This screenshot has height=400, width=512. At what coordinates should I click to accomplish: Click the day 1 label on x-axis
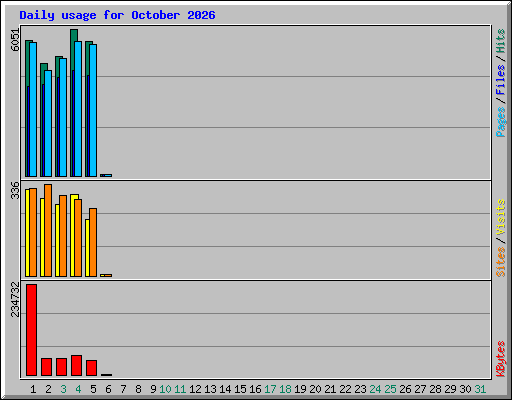point(33,389)
